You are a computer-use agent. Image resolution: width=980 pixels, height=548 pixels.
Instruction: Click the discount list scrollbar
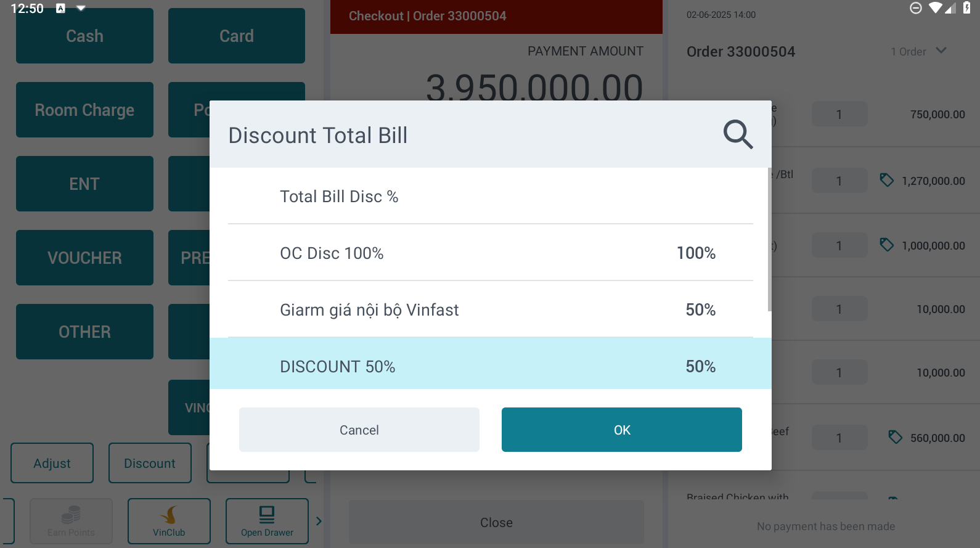(769, 240)
